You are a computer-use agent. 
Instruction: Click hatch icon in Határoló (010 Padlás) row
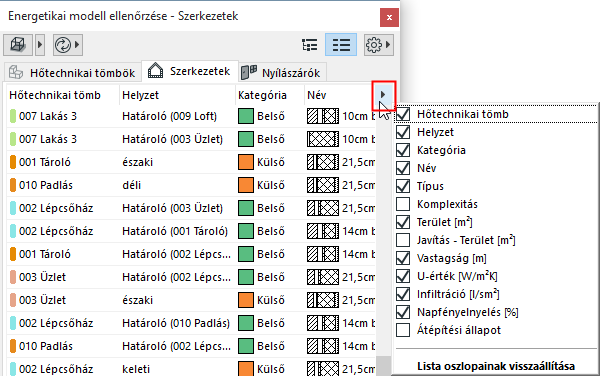coord(323,323)
